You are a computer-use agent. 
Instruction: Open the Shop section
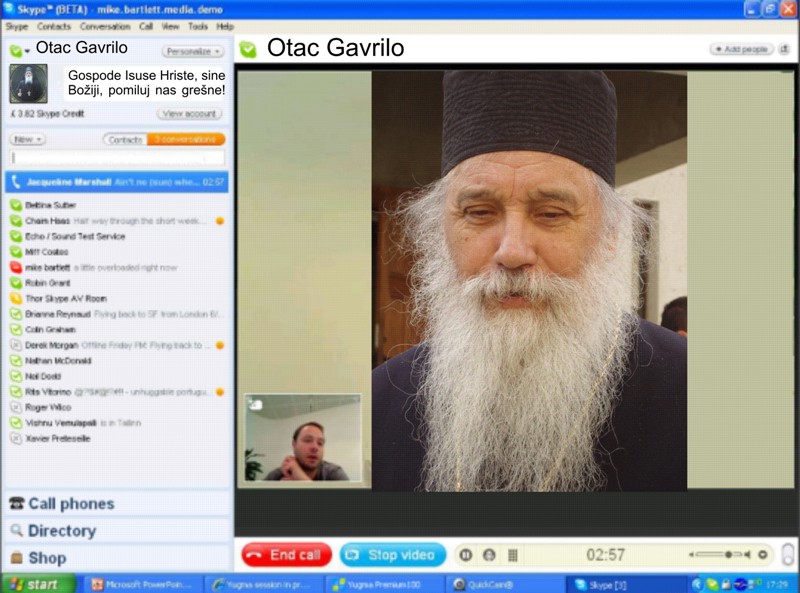[x=46, y=558]
